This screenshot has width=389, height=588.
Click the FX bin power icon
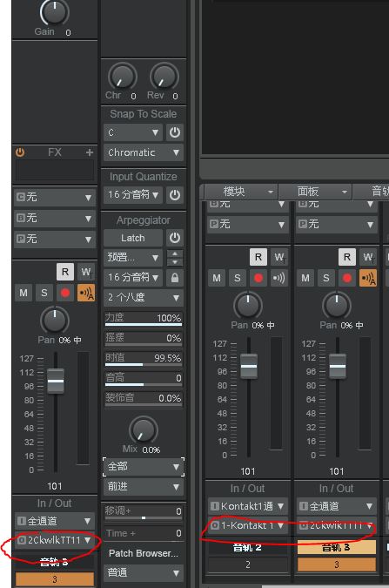pos(20,152)
